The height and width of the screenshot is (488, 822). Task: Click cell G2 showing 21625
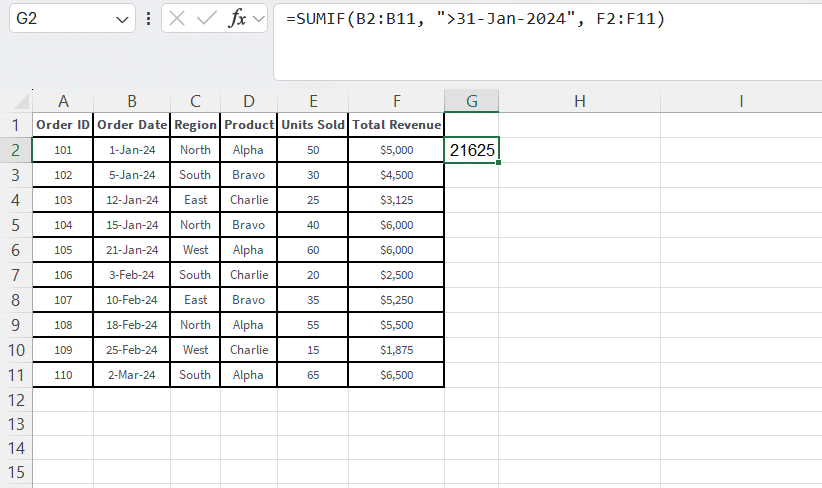(472, 150)
